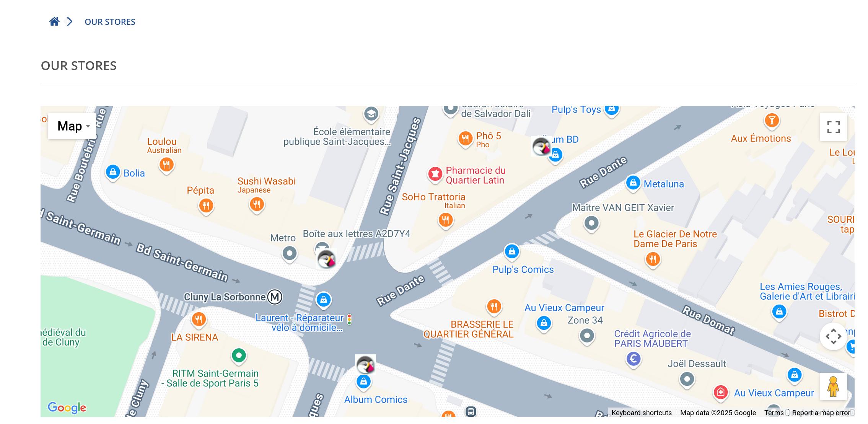Click the Pharmacie du Quartier Latin pin
This screenshot has height=424, width=868.
tap(435, 174)
